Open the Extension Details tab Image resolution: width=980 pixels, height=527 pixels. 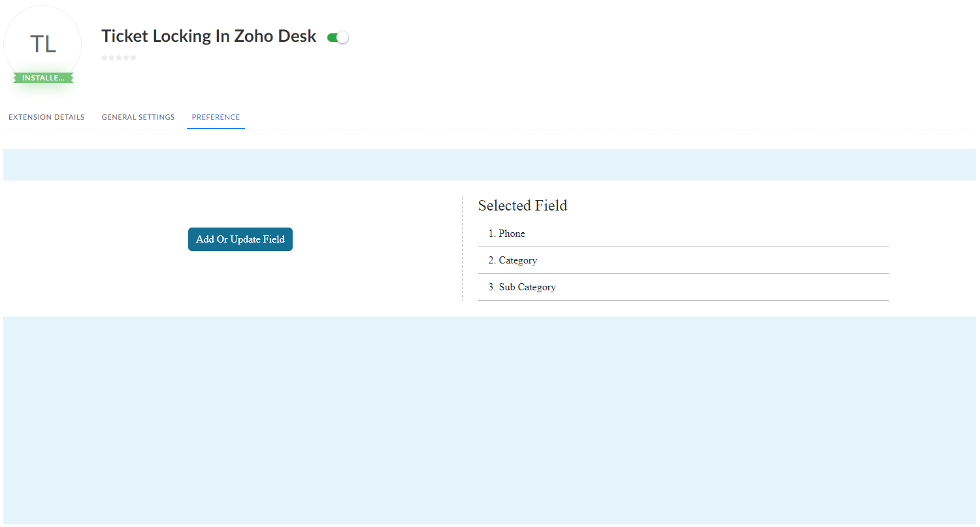pos(46,117)
